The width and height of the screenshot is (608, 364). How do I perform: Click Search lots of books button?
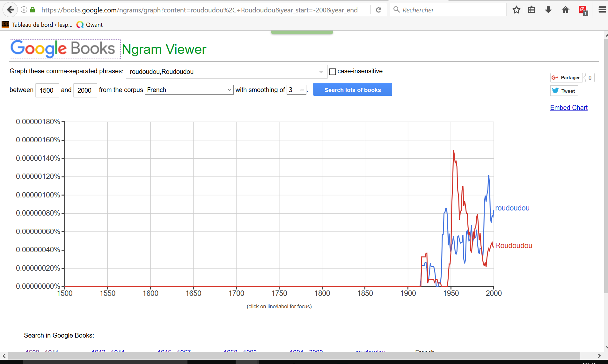coord(352,90)
